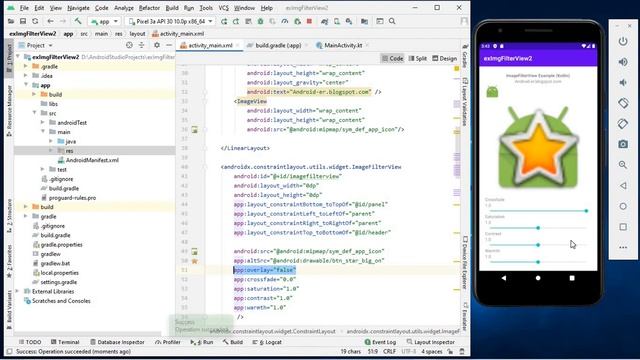
Task: Switch editor to Split view
Action: click(418, 58)
